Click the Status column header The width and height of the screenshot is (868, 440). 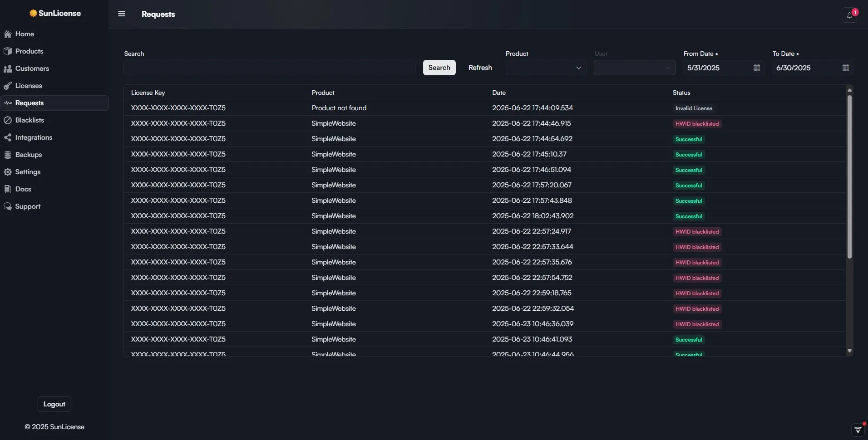[x=681, y=93]
